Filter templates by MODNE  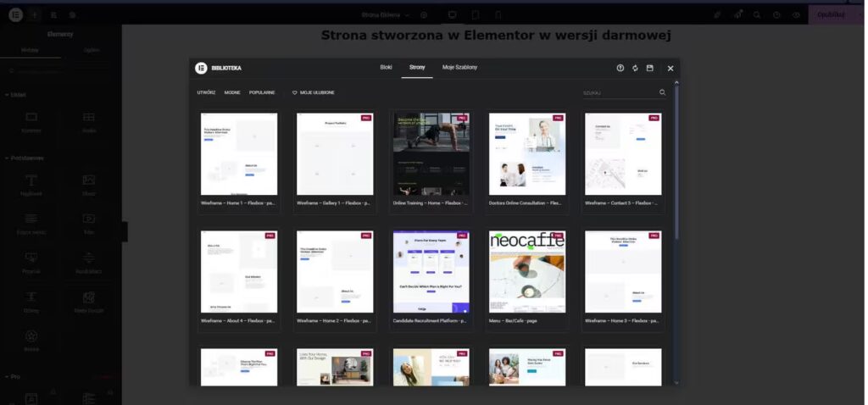coord(232,92)
